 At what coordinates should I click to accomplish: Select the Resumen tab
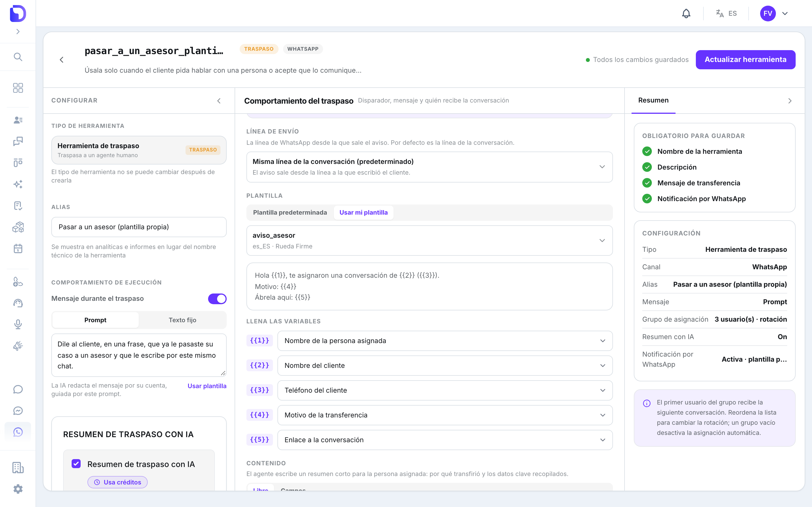coord(653,100)
